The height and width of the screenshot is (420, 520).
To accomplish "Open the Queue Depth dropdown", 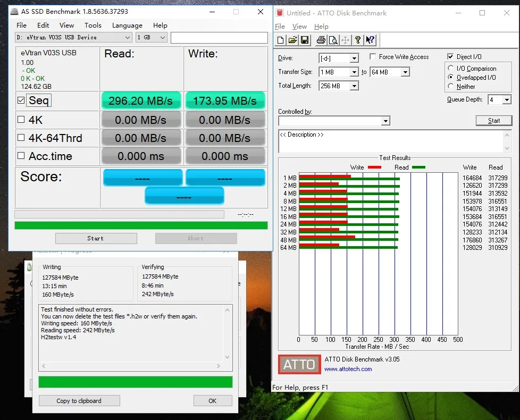I will [x=499, y=100].
